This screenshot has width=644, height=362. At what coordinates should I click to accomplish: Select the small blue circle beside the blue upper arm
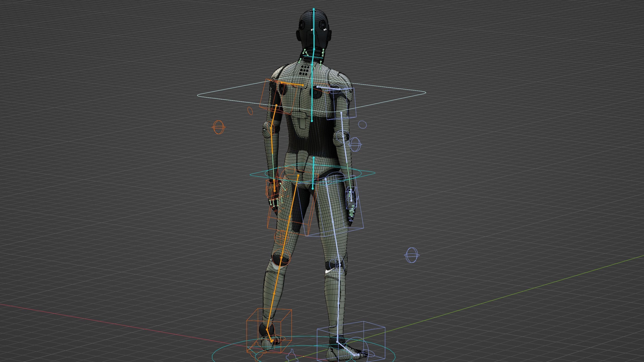click(x=362, y=124)
